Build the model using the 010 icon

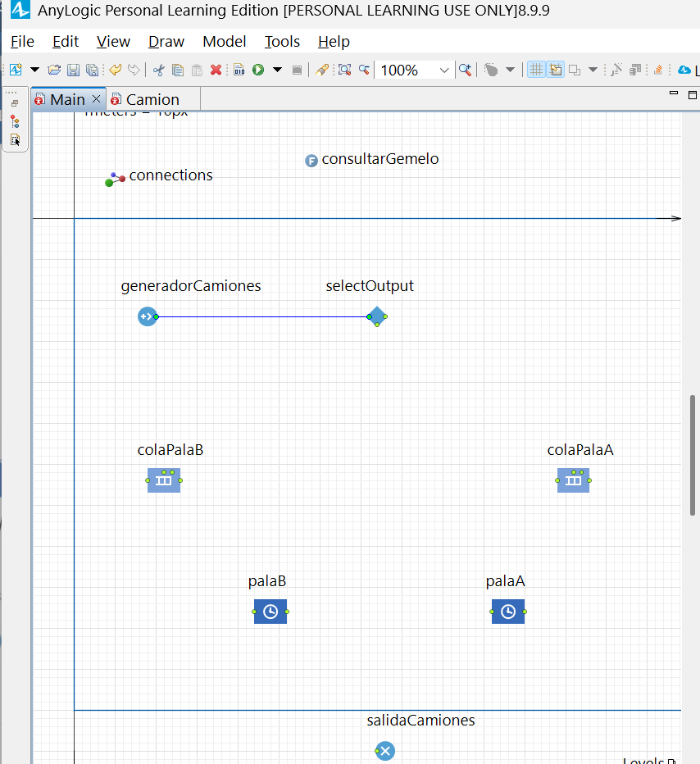(x=239, y=70)
